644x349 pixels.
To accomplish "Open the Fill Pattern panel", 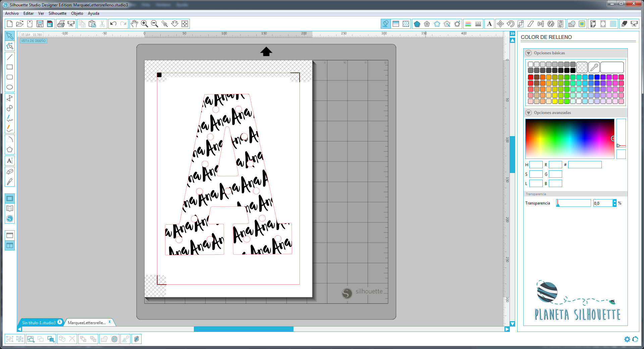I will pos(406,24).
